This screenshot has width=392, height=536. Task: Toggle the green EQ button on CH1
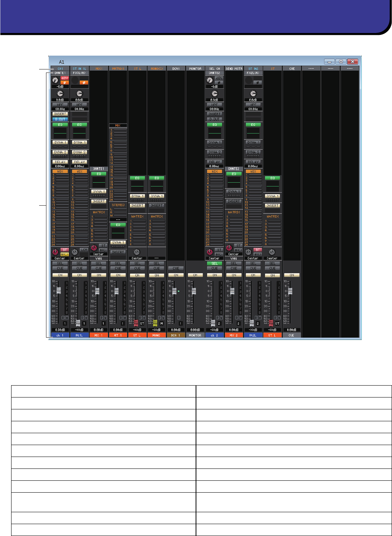coord(60,125)
